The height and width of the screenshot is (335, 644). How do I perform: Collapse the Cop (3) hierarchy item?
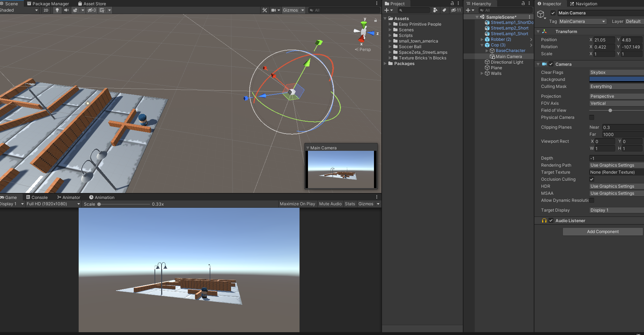482,45
